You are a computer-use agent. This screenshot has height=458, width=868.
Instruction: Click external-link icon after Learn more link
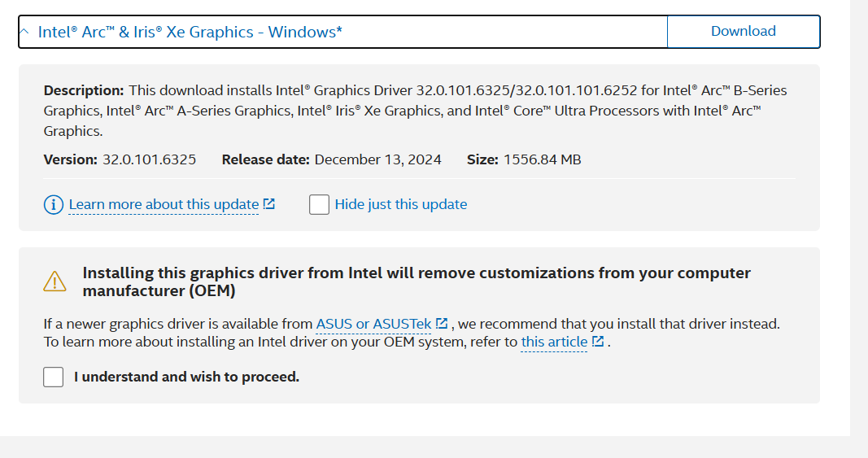coord(269,204)
